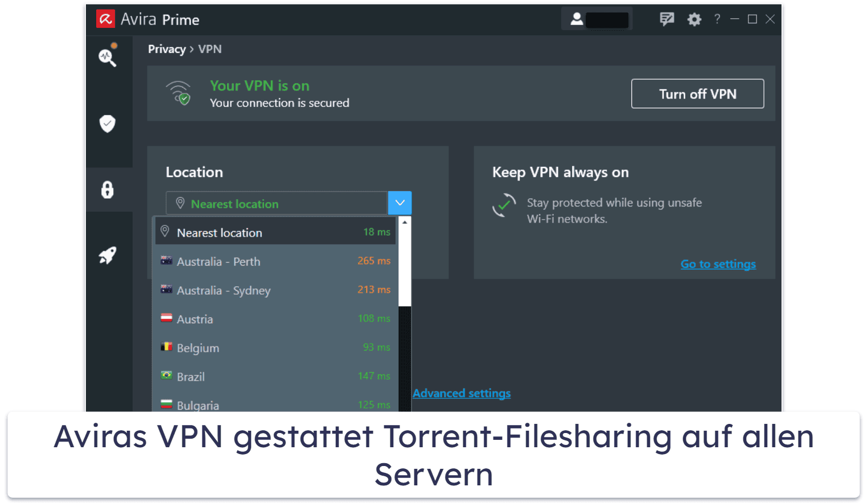Image resolution: width=868 pixels, height=503 pixels.
Task: Select Brazil server
Action: 275,376
